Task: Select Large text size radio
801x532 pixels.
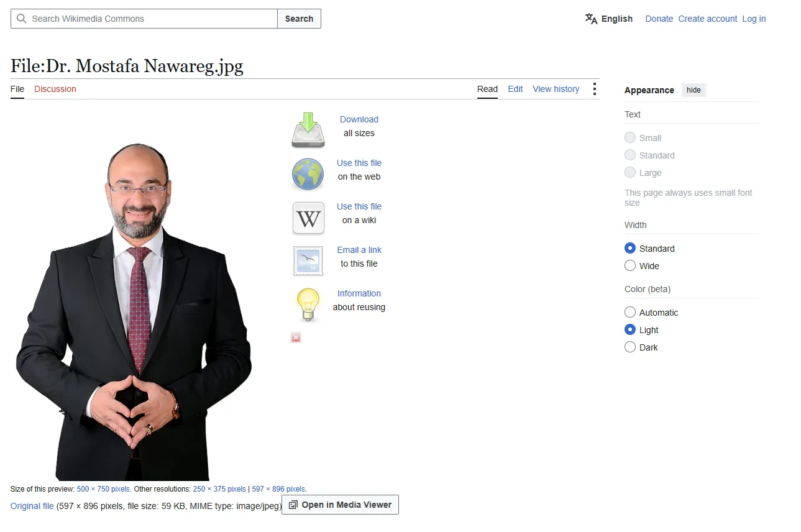Action: click(630, 173)
